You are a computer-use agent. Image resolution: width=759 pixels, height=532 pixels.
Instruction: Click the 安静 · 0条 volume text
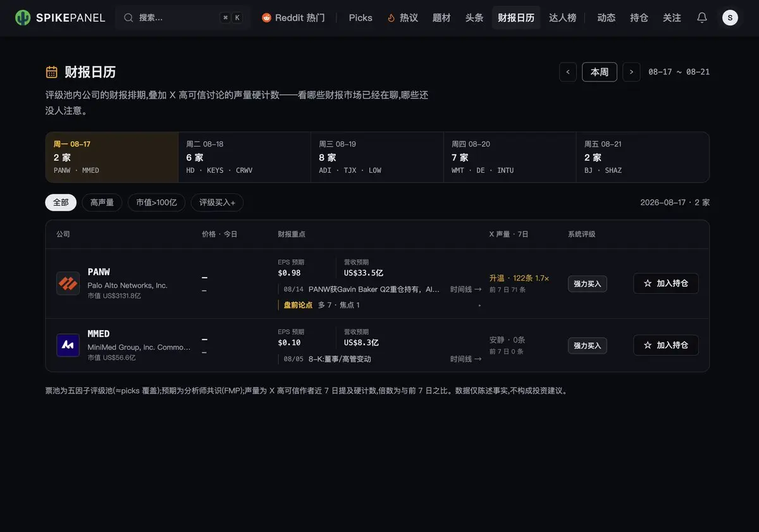507,340
